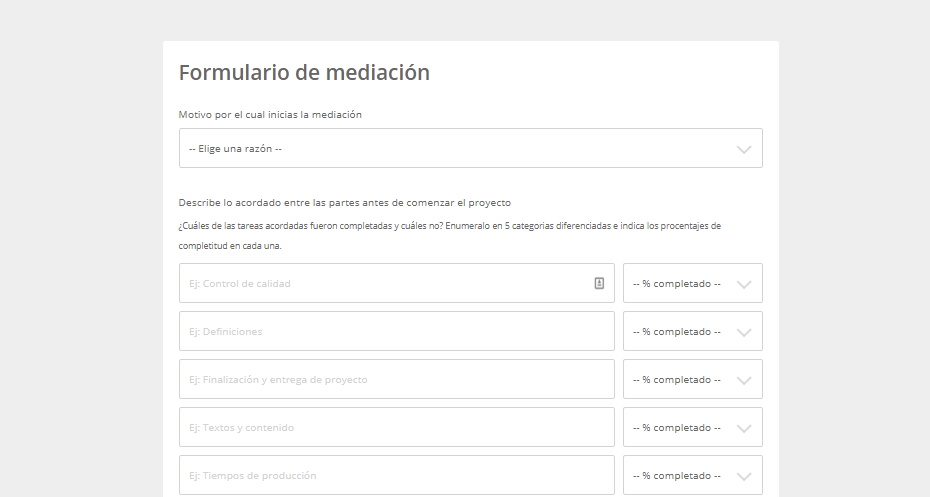The image size is (930, 497).
Task: Open % completado dropdown beside Textos y contenido
Action: (693, 428)
